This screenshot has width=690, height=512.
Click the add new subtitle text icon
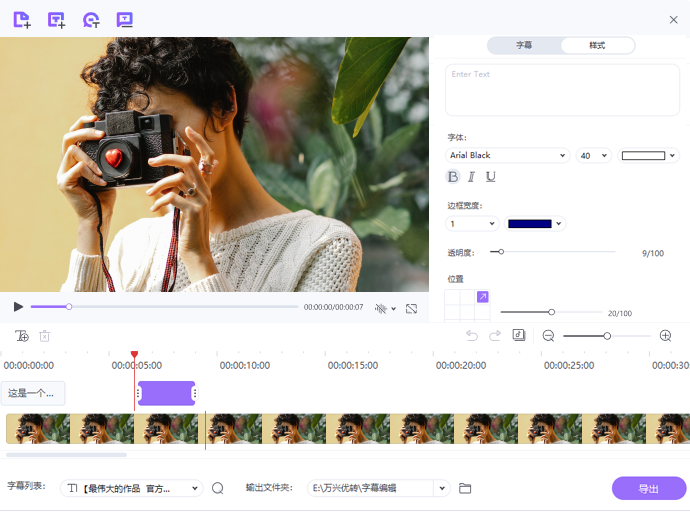[56, 20]
